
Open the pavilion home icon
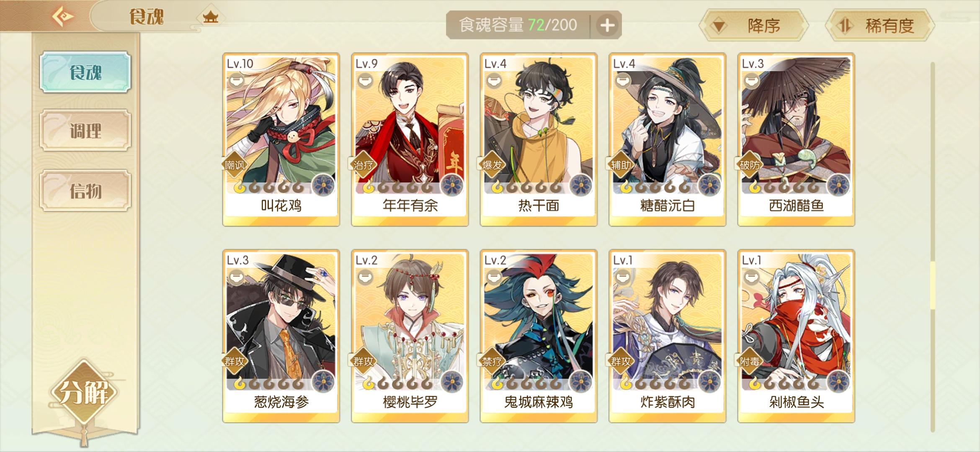tap(210, 17)
